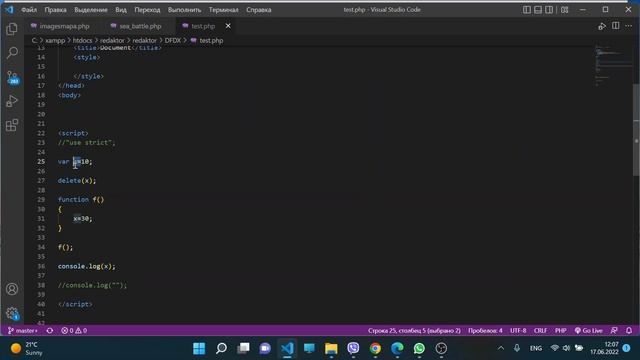This screenshot has height=360, width=640.
Task: Open Windows taskbar search
Action: (x=221, y=348)
